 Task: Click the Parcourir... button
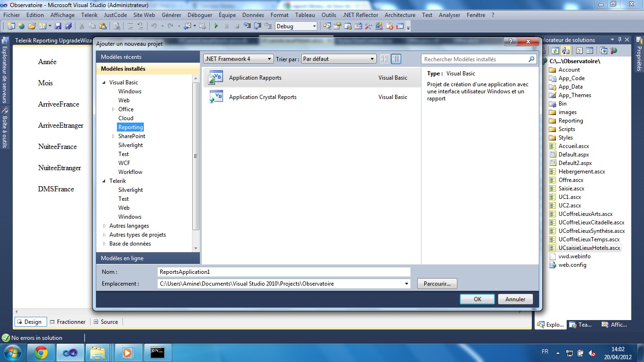pos(437,284)
